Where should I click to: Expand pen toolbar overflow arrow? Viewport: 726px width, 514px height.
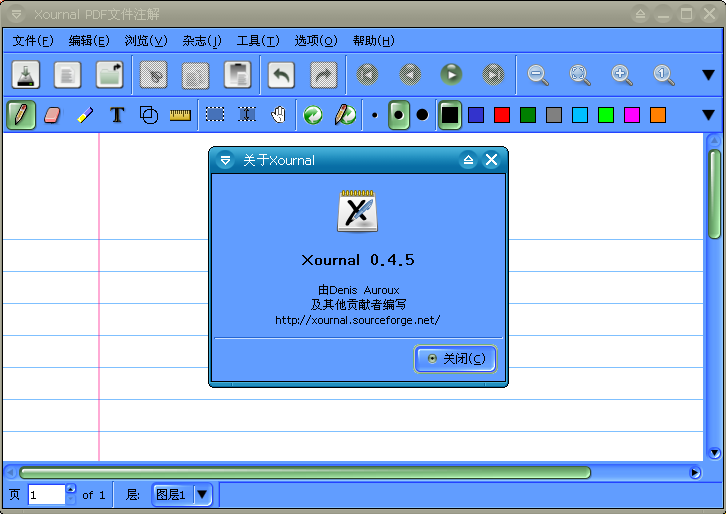pos(708,115)
